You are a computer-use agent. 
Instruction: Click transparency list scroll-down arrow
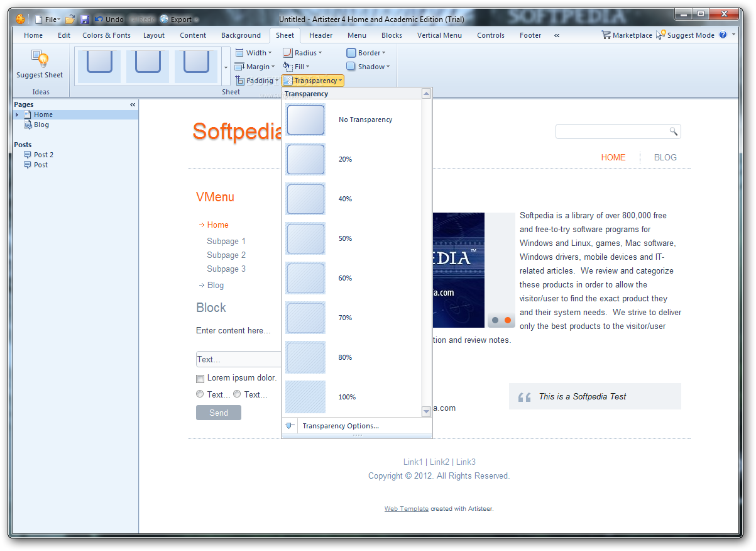point(426,411)
